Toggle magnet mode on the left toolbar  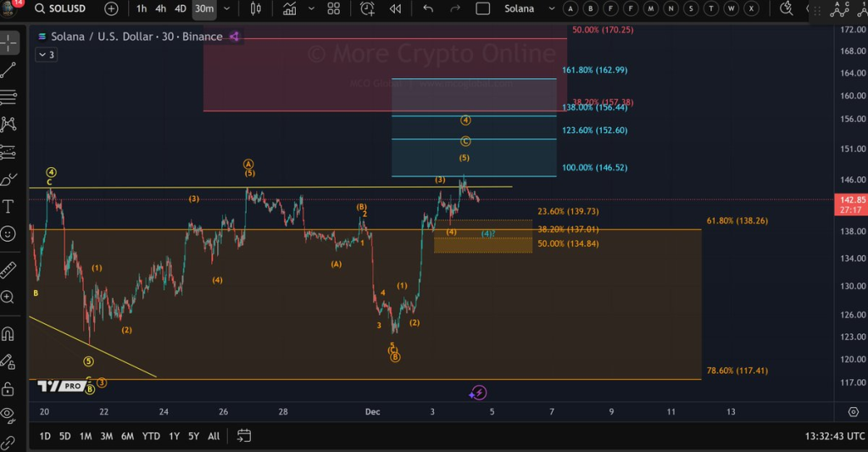pos(8,333)
